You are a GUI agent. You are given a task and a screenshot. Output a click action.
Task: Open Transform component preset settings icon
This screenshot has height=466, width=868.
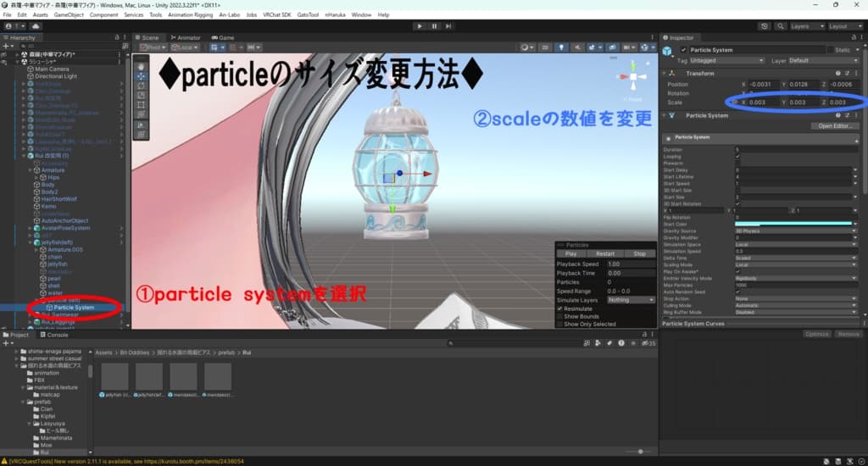tap(847, 73)
